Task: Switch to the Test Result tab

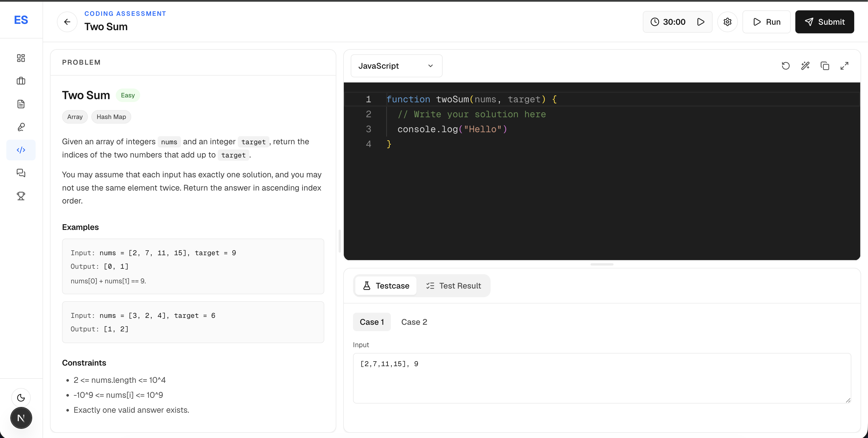Action: (453, 286)
